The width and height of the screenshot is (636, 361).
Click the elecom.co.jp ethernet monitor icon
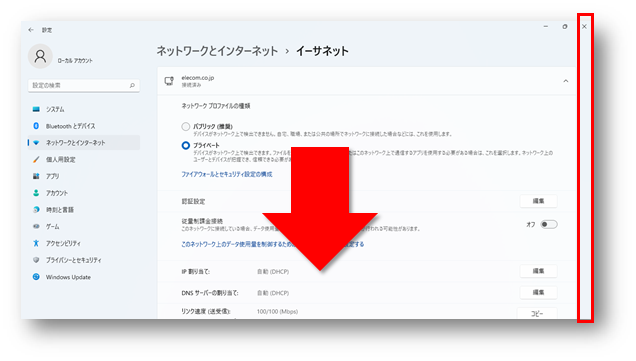point(169,81)
